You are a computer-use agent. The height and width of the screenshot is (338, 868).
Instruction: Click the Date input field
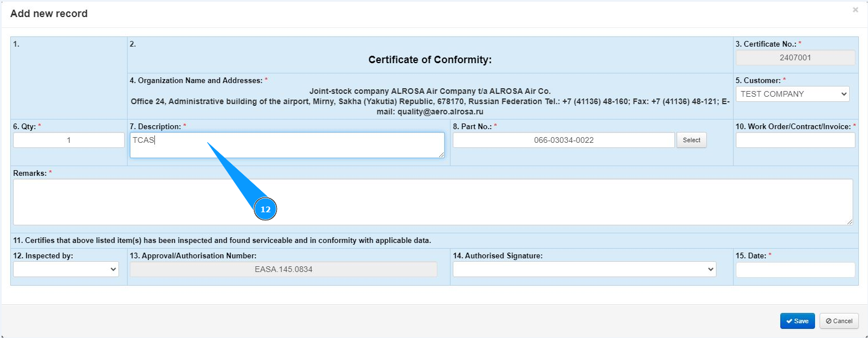point(795,270)
